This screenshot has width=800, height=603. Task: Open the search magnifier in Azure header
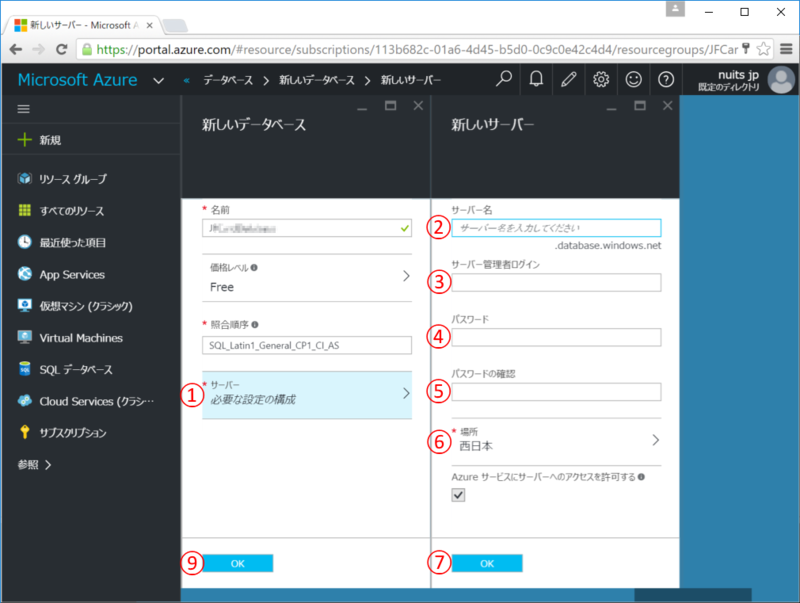click(x=504, y=79)
